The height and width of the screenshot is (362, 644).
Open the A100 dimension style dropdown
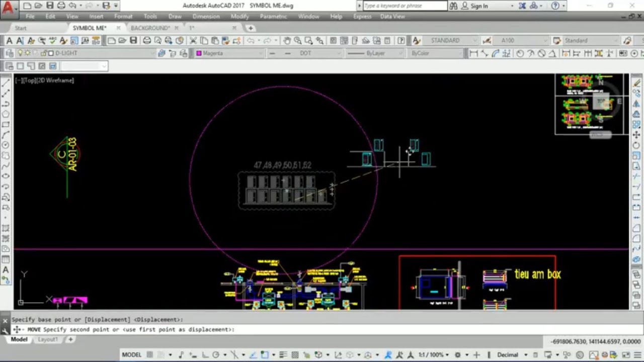[522, 41]
